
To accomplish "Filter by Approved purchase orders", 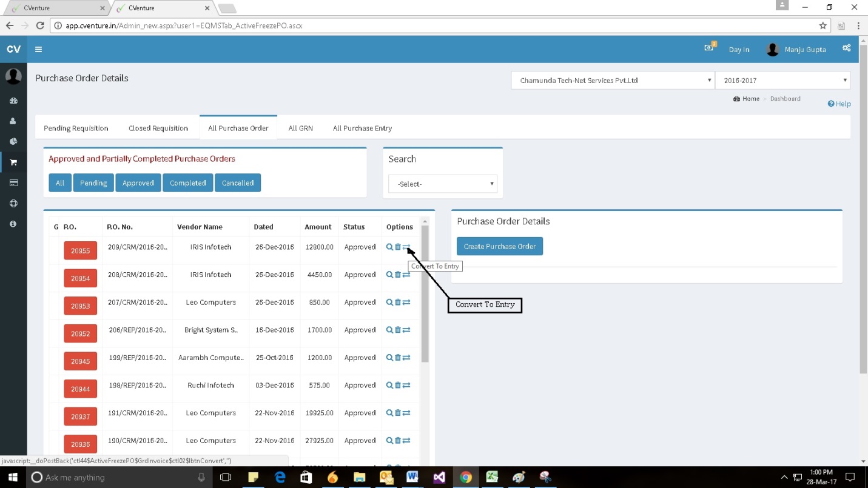I will tap(138, 182).
